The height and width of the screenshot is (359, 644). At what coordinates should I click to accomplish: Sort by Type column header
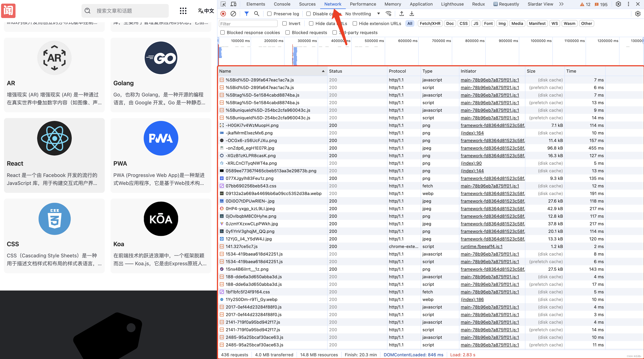[x=440, y=71]
